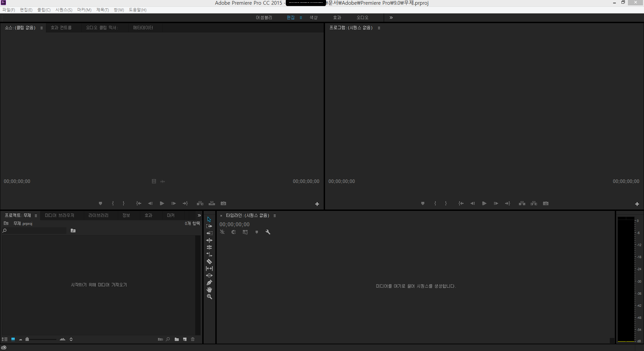Toggle nest sequence insert mode in timeline
Viewport: 644px width, 351px height.
point(222,232)
